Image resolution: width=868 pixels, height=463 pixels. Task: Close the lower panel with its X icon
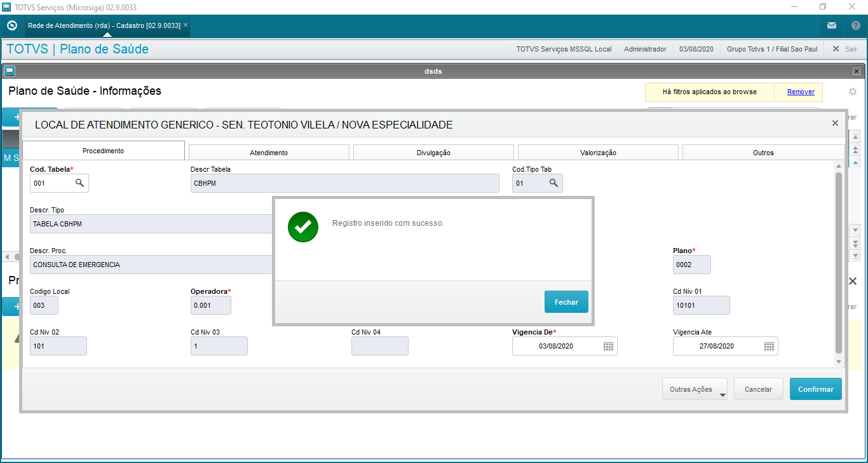(853, 281)
